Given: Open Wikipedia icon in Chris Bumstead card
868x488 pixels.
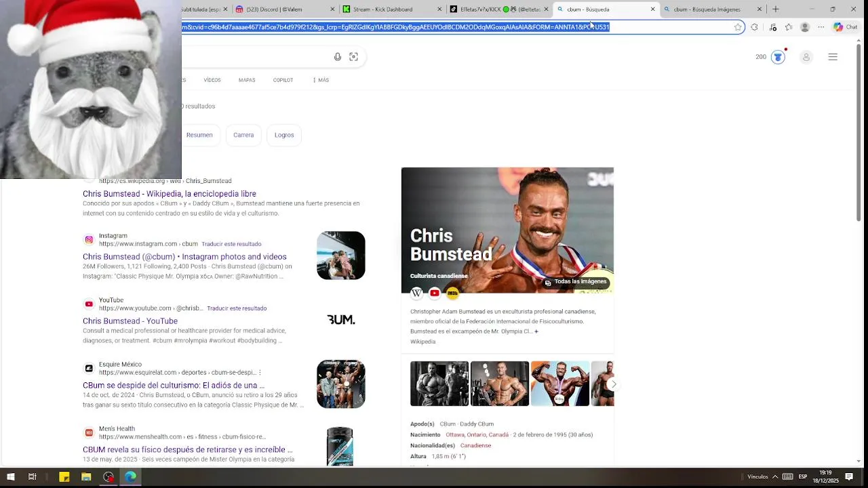Looking at the screenshot, I should tap(416, 293).
